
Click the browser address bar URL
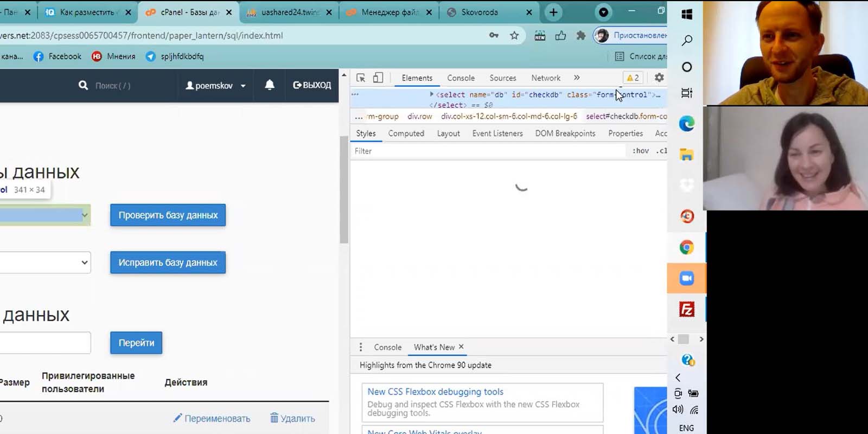coord(142,35)
